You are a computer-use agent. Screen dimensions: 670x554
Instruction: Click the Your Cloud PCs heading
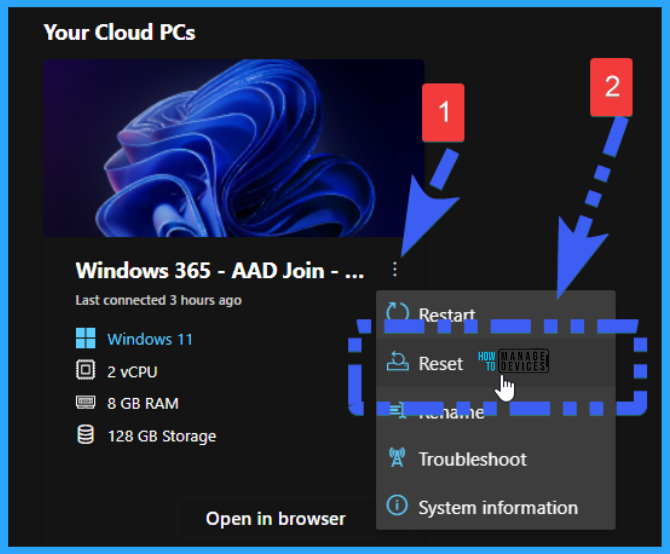coord(119,32)
